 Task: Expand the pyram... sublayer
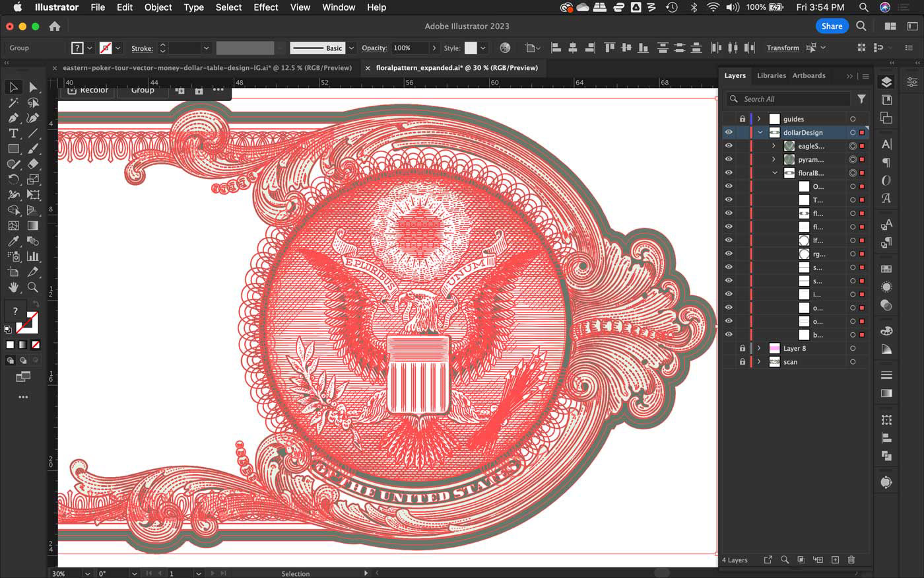coord(774,159)
